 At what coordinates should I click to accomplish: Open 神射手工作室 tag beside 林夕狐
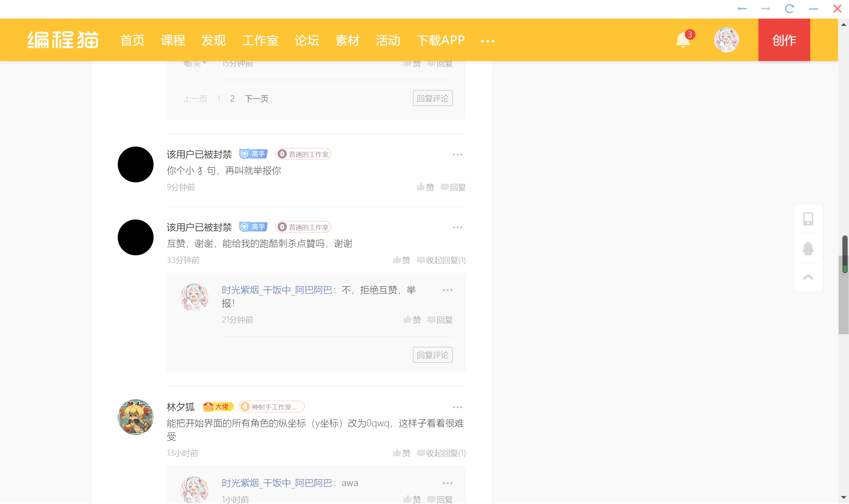point(271,407)
